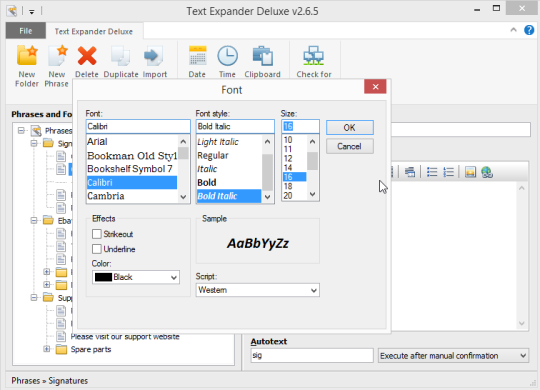Click the Phrases root node icon

(x=36, y=131)
